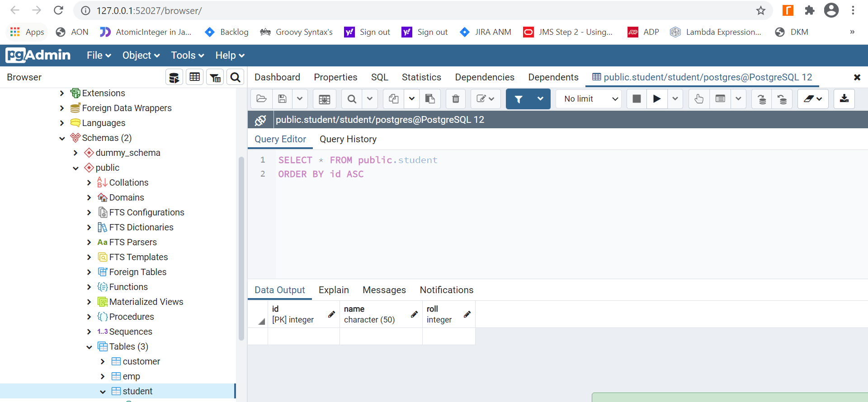
Task: Open the Tools menu
Action: click(x=188, y=55)
